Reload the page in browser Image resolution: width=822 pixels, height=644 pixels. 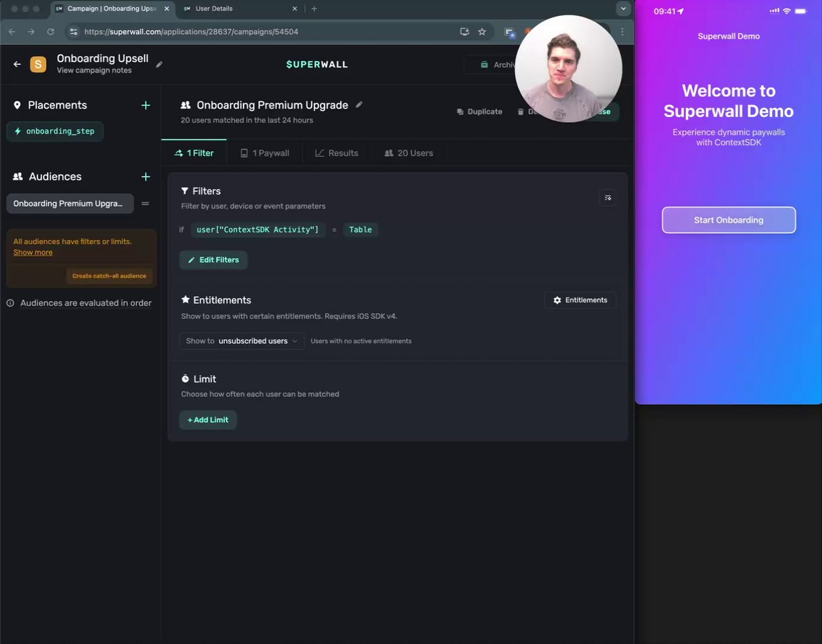pos(51,31)
